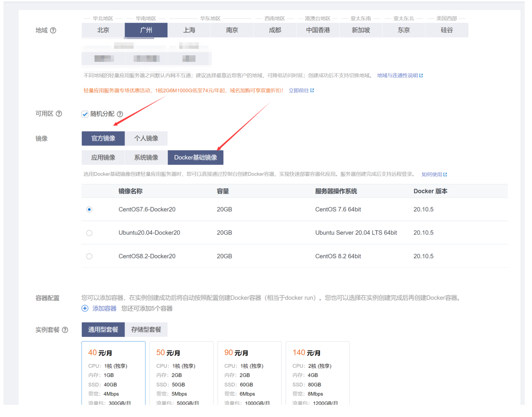Toggle the 随机分配 checkbox
The image size is (532, 417).
(x=85, y=114)
